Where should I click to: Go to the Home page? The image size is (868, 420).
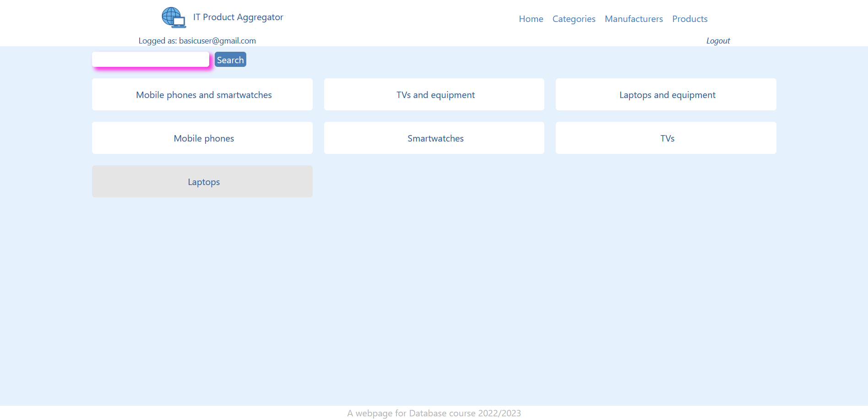coord(531,19)
